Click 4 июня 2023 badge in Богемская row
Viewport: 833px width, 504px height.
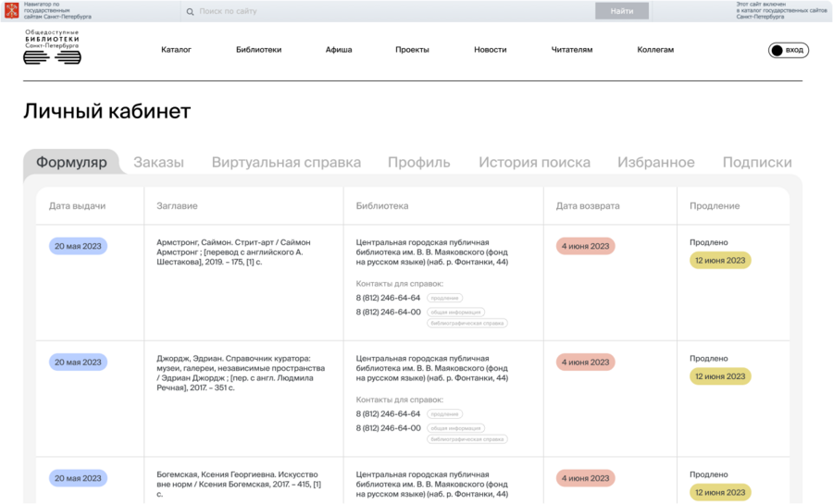click(586, 478)
